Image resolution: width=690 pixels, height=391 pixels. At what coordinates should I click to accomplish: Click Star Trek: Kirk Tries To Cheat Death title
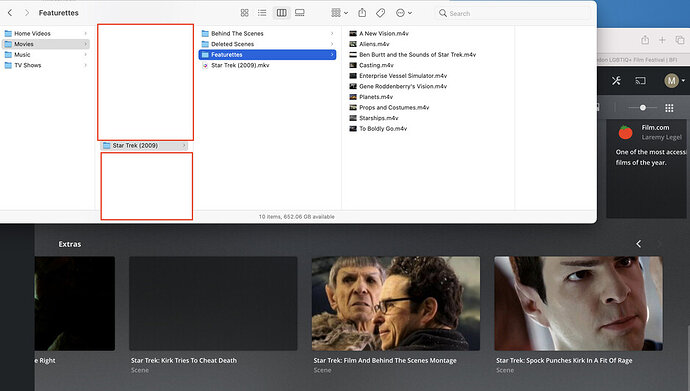(x=184, y=360)
